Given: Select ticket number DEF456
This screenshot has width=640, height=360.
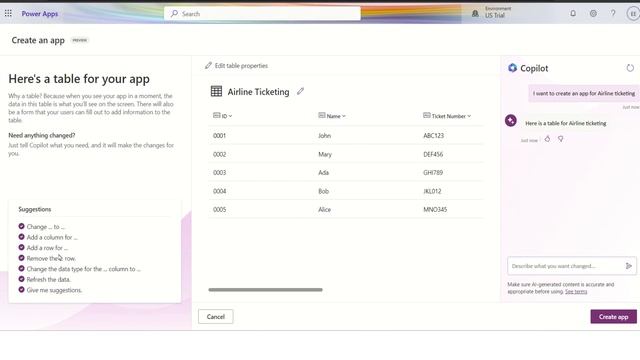Looking at the screenshot, I should click(433, 154).
